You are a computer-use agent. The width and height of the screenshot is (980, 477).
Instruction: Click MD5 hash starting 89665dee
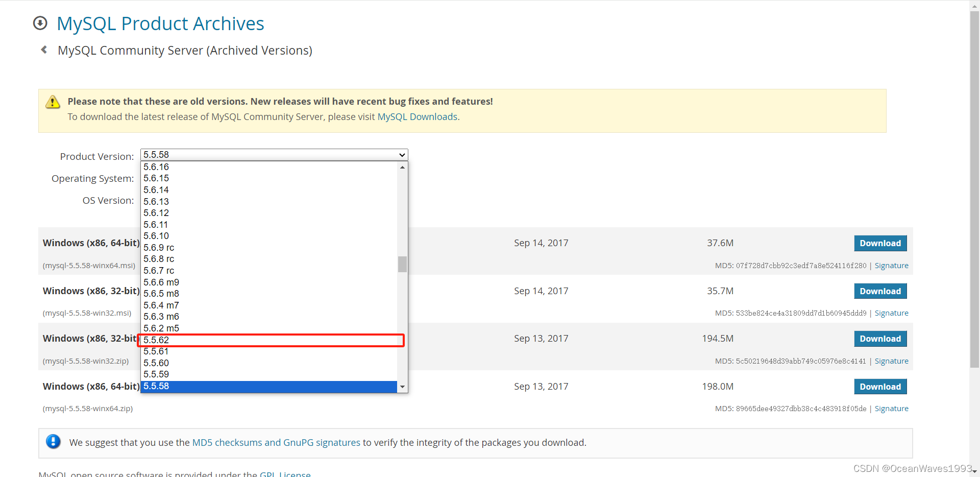click(x=801, y=409)
